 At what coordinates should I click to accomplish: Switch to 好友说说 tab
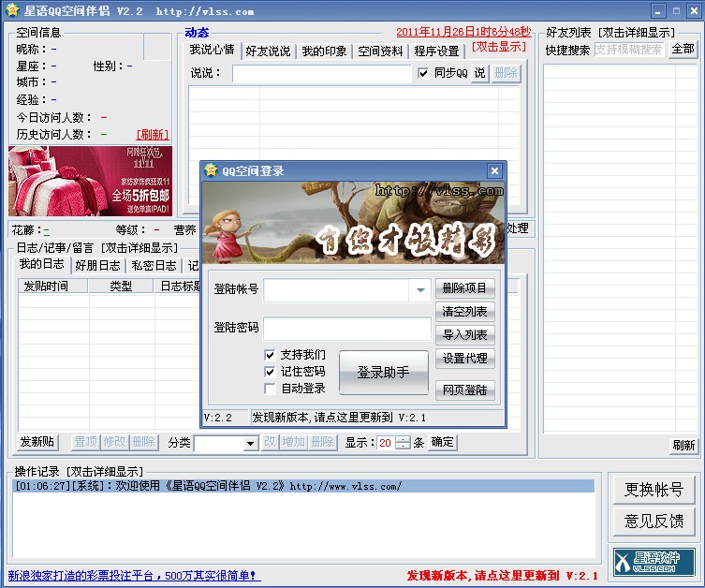click(268, 51)
